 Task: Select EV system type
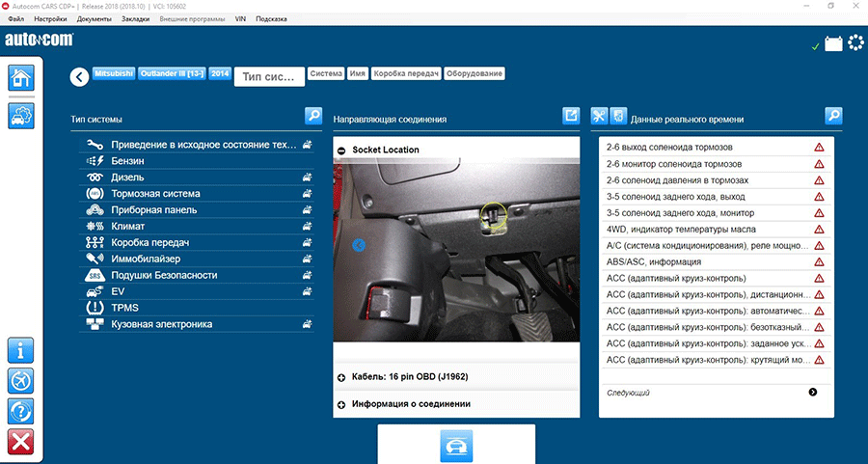coord(197,291)
